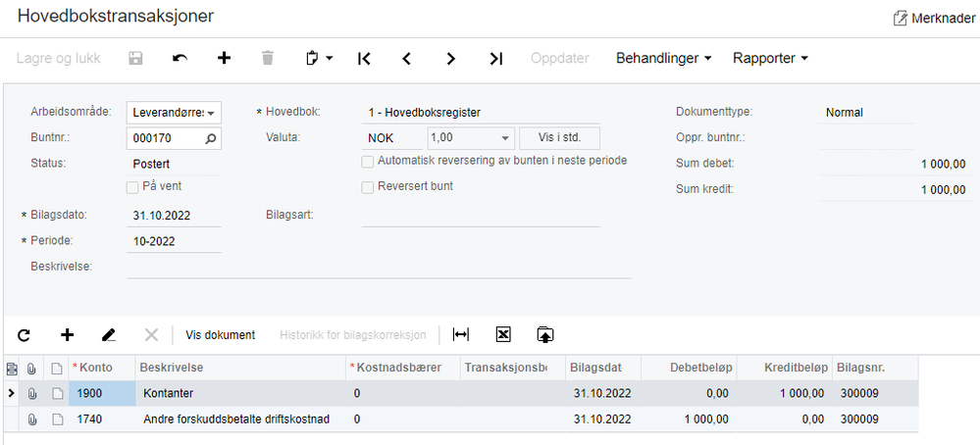Click the upload from file icon
The width and height of the screenshot is (980, 445).
[x=545, y=335]
